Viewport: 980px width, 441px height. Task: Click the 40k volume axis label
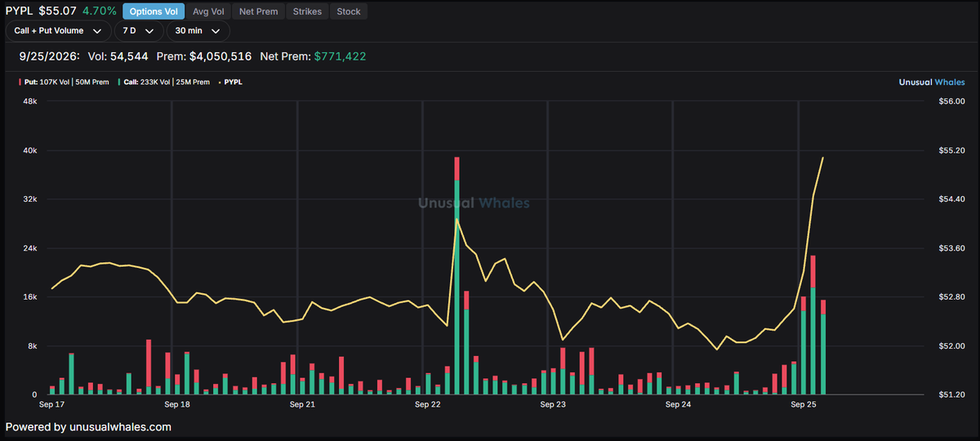coord(30,151)
